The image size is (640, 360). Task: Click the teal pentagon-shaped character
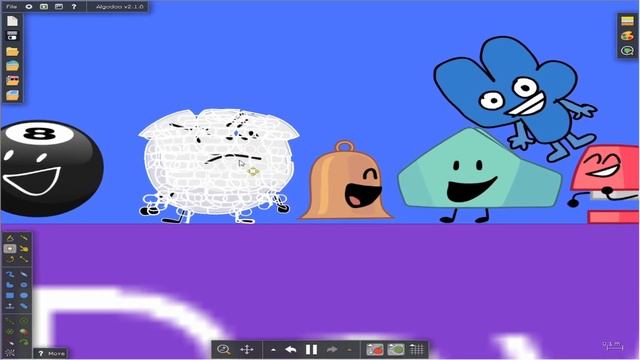[480, 176]
